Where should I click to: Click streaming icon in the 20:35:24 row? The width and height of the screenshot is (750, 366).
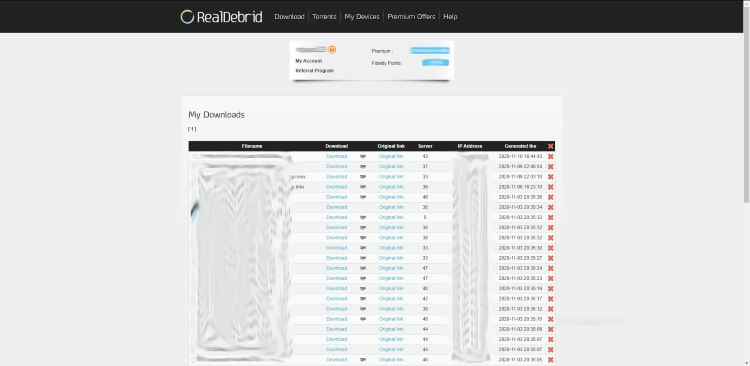point(363,268)
